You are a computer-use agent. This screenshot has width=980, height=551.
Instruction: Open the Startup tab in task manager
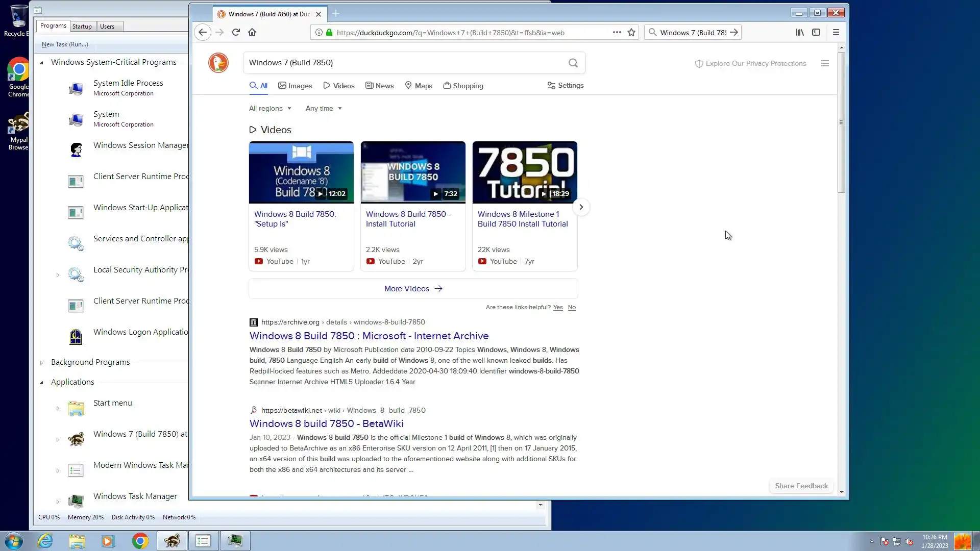[x=82, y=27]
